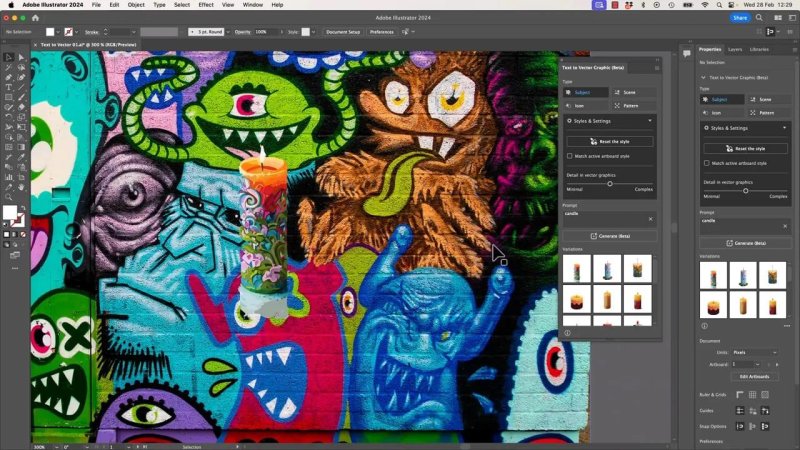Click the Home icon in title bar
The image size is (800, 450).
pyautogui.click(x=35, y=18)
